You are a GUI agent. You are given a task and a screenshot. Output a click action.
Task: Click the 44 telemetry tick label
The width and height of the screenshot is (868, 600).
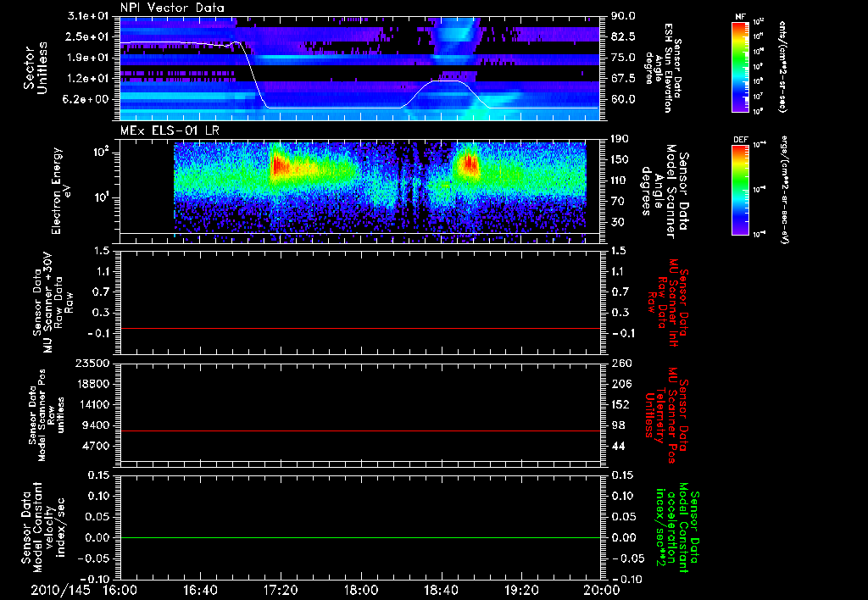pos(618,446)
